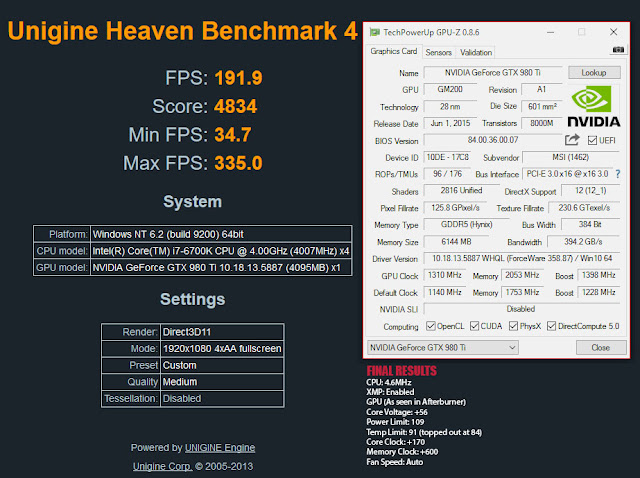640x478 pixels.
Task: Click the Max FPS value 335.0
Action: coord(238,163)
